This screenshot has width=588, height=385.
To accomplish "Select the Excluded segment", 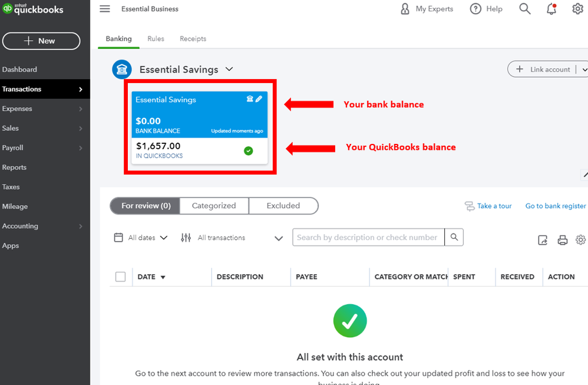I will pos(283,206).
